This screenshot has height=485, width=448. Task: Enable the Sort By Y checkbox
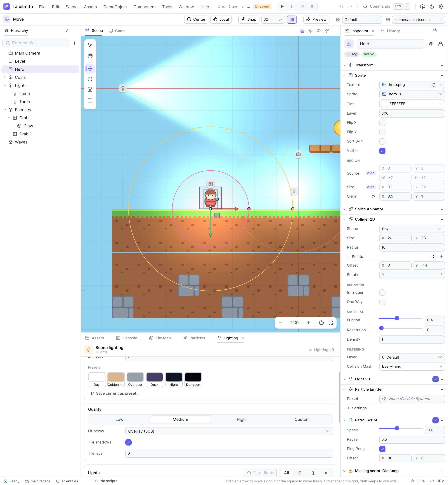coord(382,141)
